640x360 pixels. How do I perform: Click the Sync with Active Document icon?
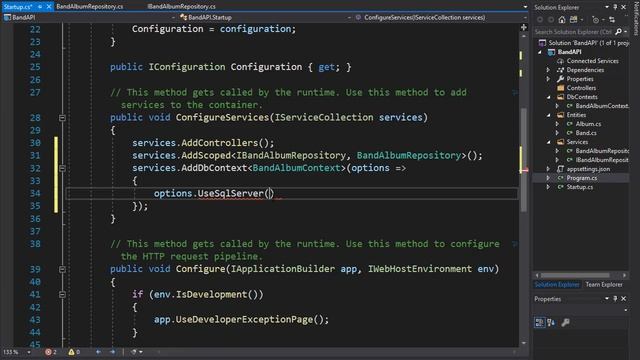612,20
